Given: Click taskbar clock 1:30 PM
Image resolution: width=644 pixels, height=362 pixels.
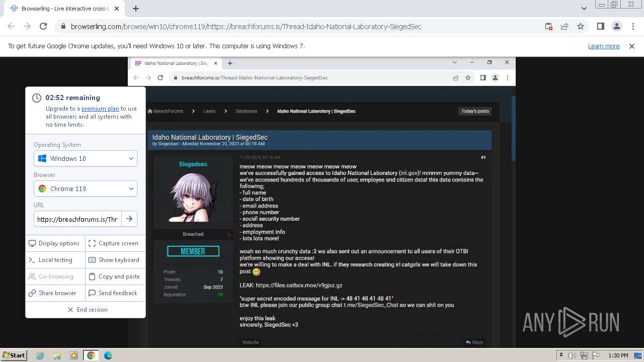Looking at the screenshot, I should pos(618,355).
